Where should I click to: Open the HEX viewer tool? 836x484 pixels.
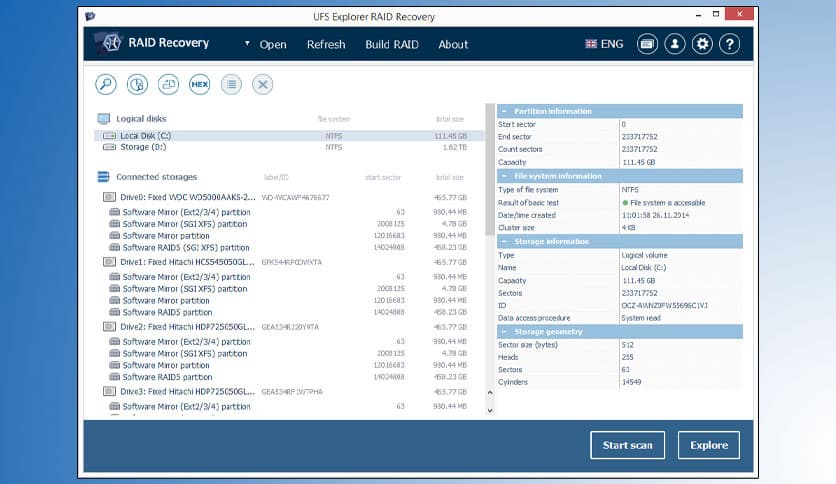(199, 85)
